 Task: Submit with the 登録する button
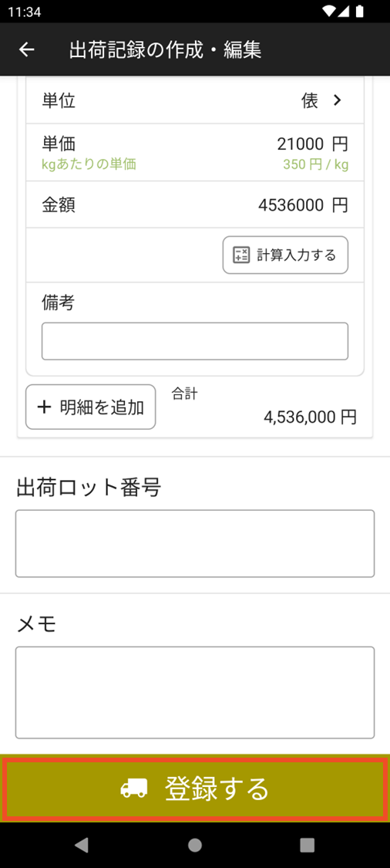(195, 789)
